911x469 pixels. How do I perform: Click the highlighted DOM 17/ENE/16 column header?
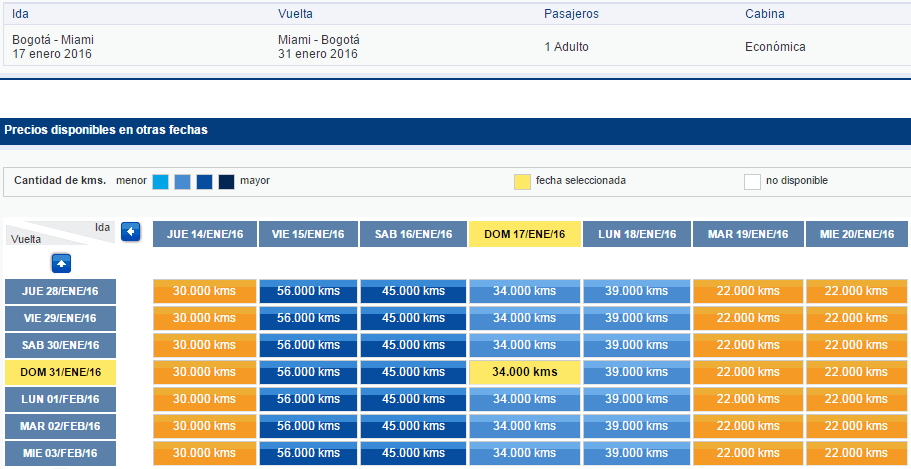click(x=525, y=234)
